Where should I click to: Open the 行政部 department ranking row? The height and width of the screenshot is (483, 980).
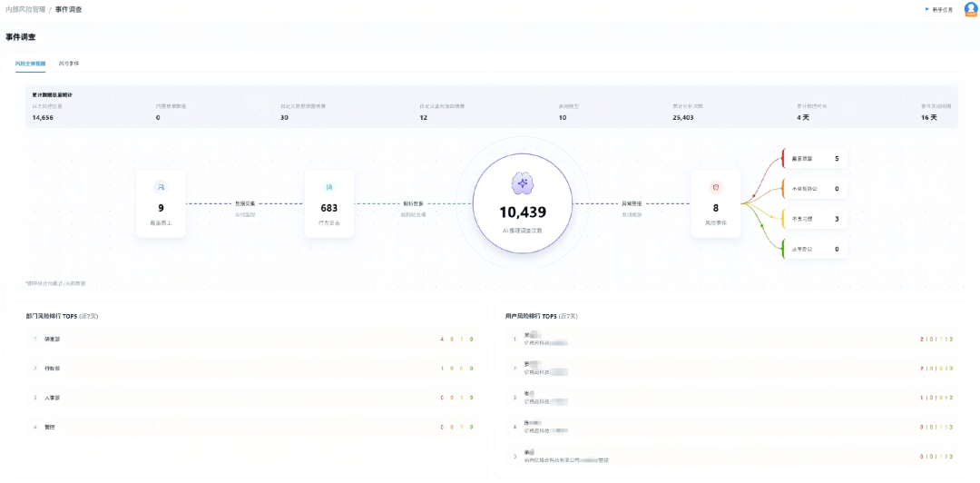(x=252, y=369)
